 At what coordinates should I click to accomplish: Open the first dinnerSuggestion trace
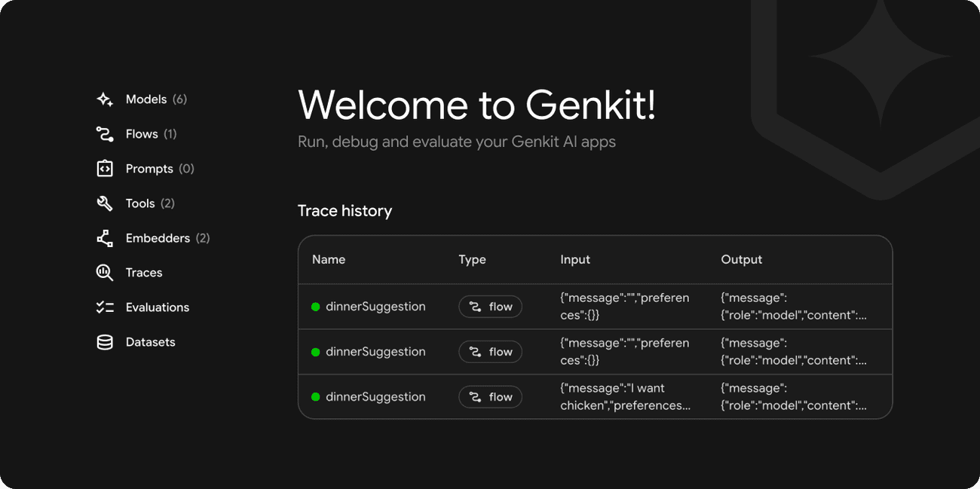(375, 307)
